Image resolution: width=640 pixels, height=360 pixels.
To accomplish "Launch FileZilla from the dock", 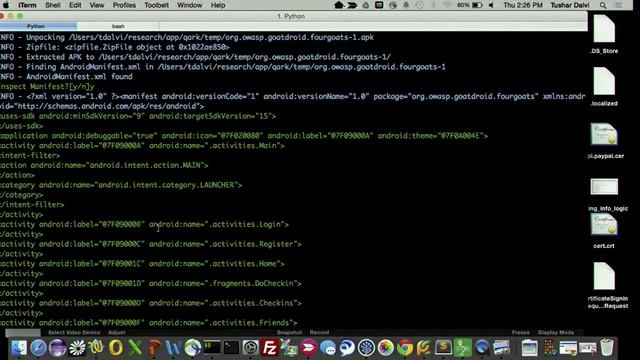I will tap(269, 348).
